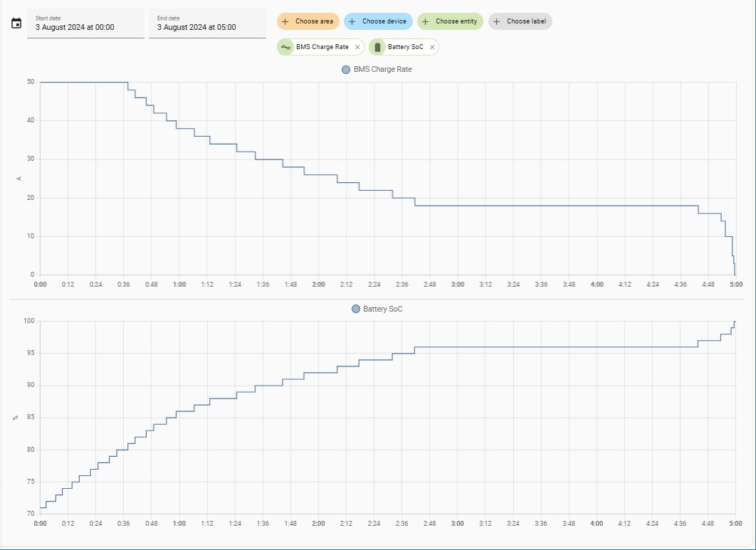This screenshot has height=550, width=756.
Task: Remove the BMS Charge Rate entity chip
Action: click(357, 47)
